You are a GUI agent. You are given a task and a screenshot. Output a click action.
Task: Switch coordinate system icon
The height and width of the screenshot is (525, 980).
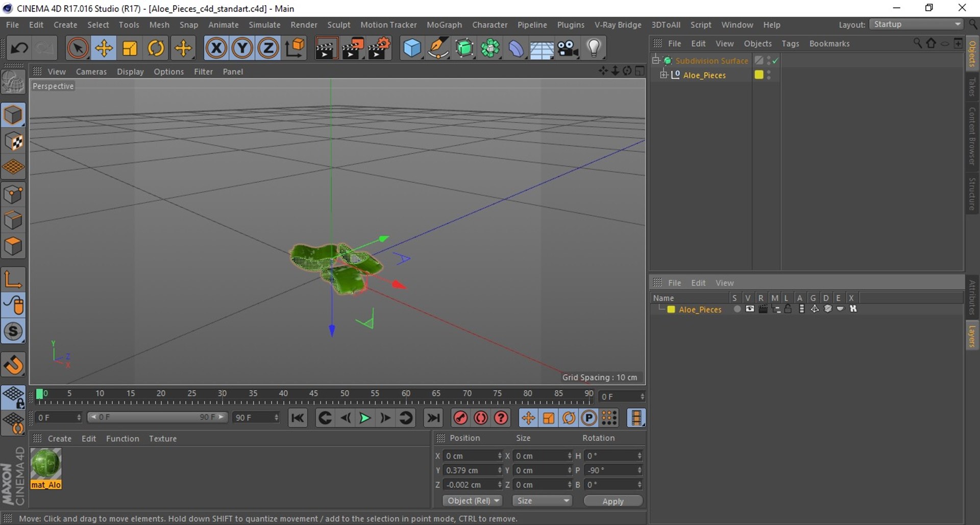coord(295,49)
